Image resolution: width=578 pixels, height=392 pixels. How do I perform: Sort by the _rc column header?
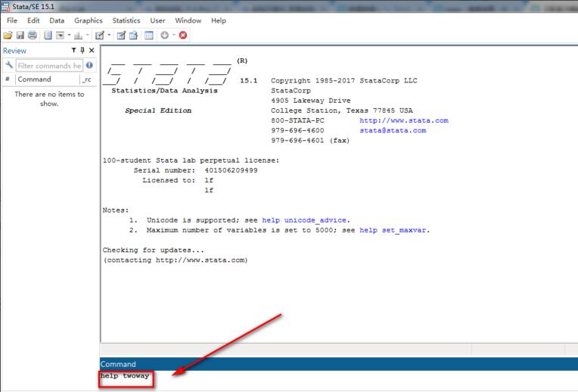(x=88, y=79)
